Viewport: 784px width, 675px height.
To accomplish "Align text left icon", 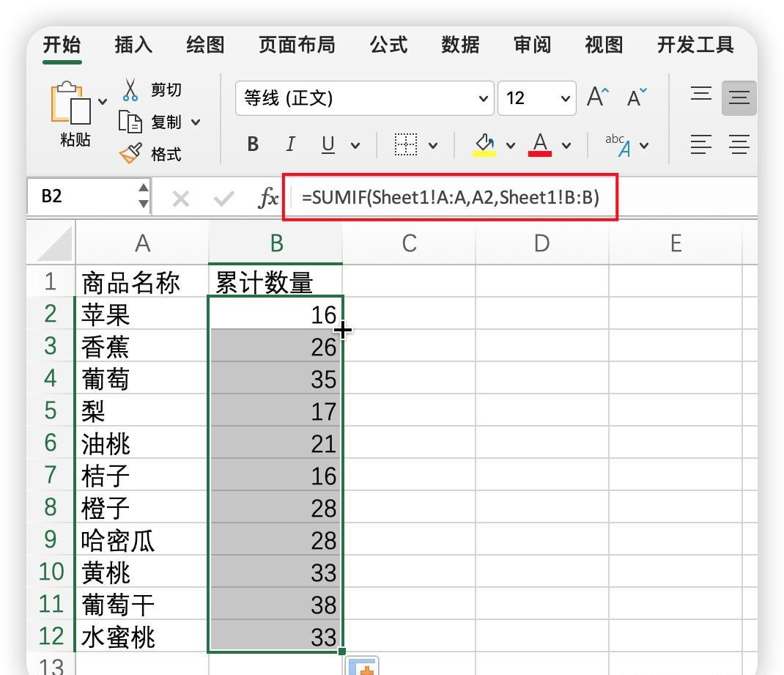I will pyautogui.click(x=701, y=144).
